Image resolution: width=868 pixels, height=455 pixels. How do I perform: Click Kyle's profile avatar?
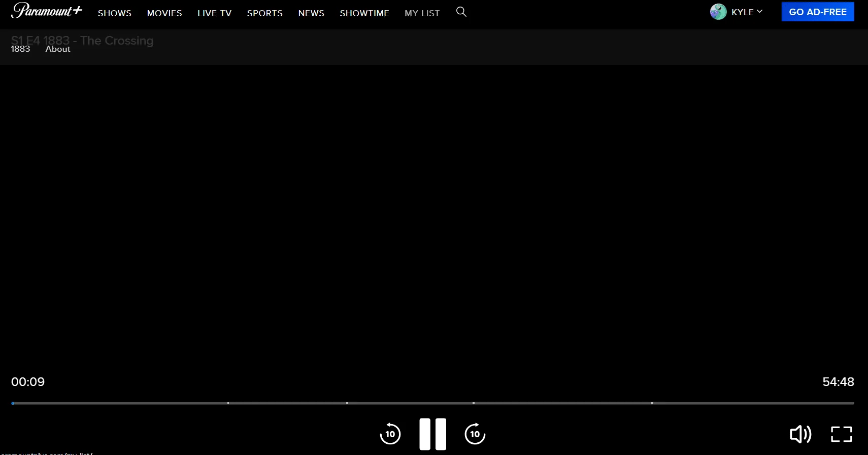(718, 12)
